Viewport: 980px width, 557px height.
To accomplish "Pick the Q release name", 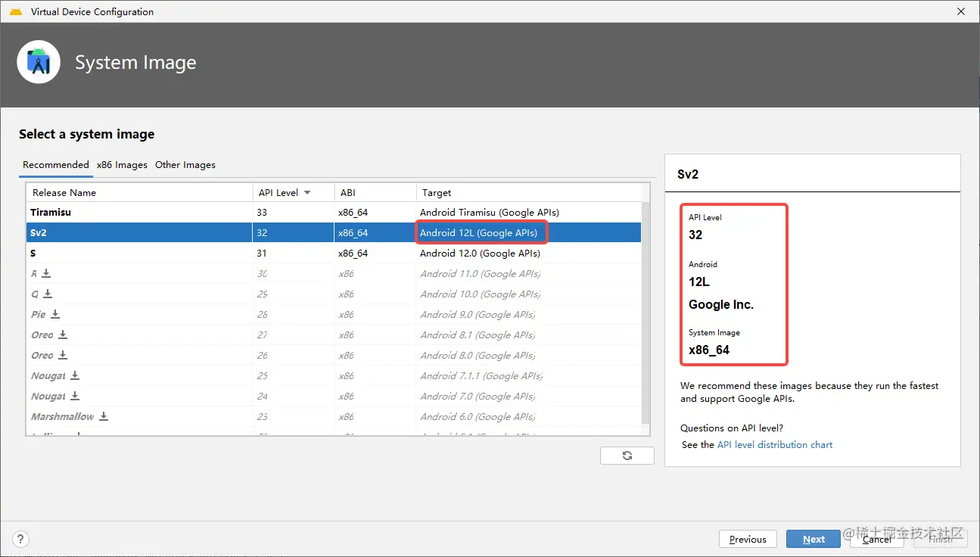I will (35, 294).
